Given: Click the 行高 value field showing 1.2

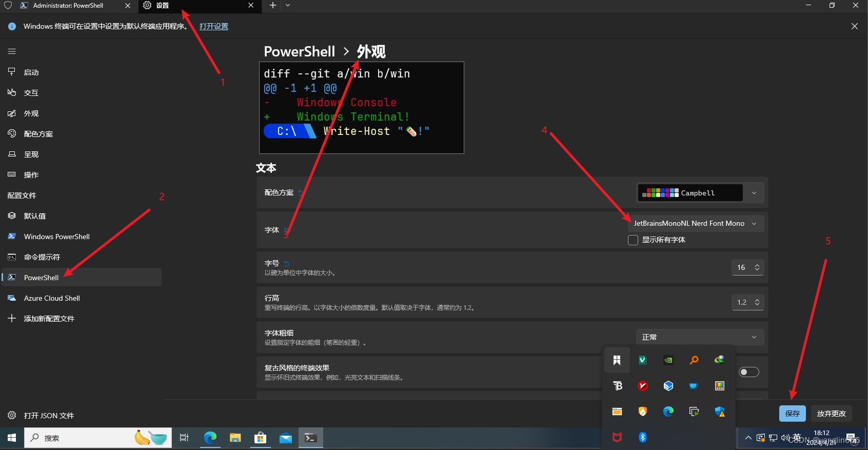Looking at the screenshot, I should [748, 302].
